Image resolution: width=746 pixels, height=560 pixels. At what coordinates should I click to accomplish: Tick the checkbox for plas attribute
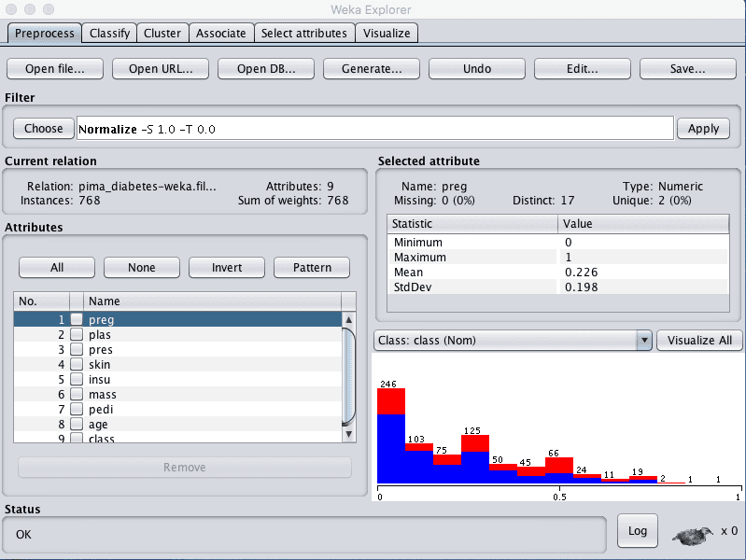[77, 334]
